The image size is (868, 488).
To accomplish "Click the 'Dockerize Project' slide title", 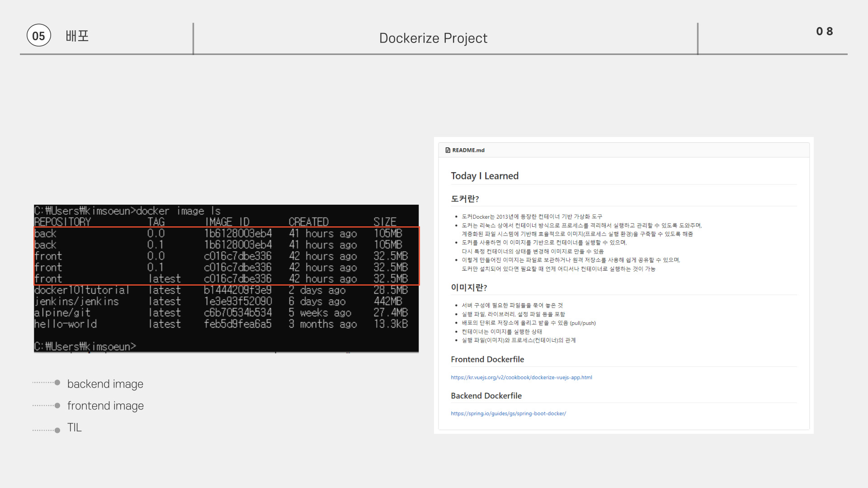I will point(433,38).
